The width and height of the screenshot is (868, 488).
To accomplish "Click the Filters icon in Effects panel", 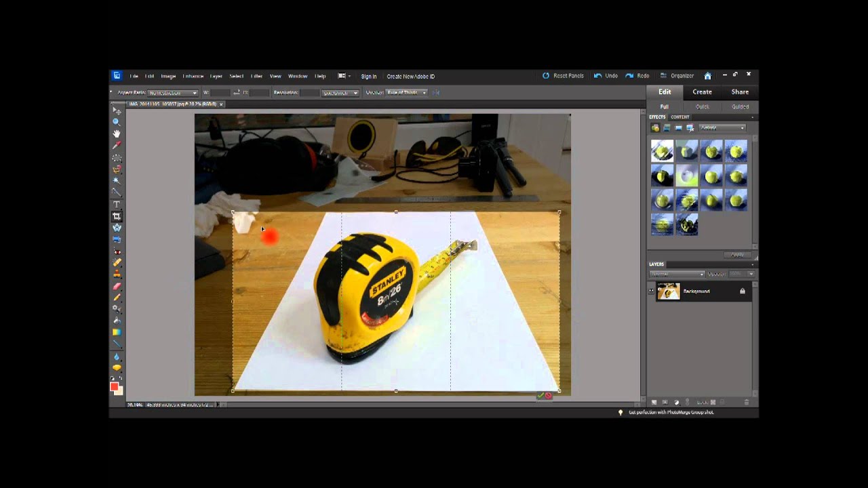I will [x=655, y=127].
